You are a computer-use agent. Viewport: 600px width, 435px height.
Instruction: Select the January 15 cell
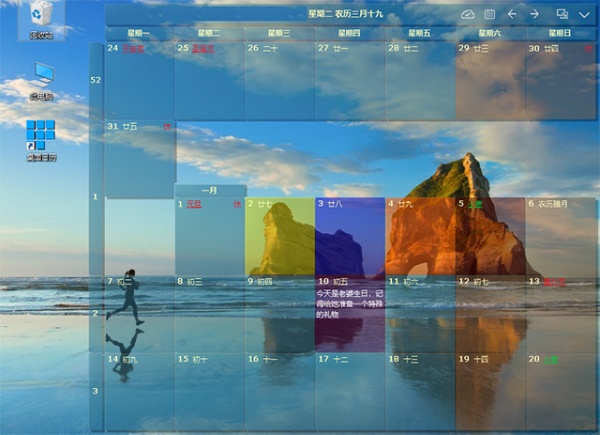pyautogui.click(x=210, y=392)
